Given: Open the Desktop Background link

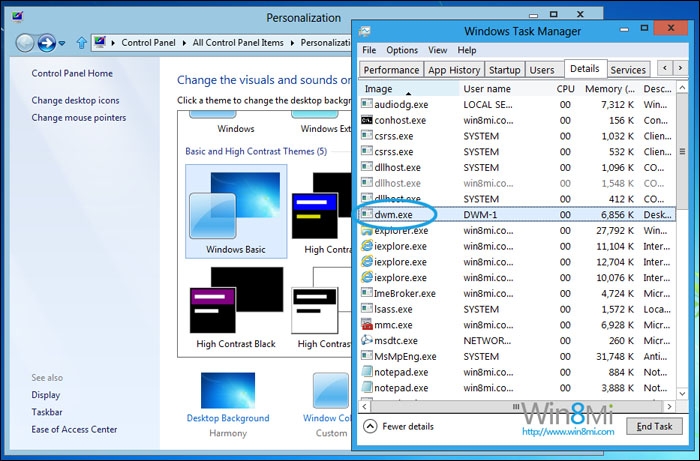Looking at the screenshot, I should click(x=228, y=418).
